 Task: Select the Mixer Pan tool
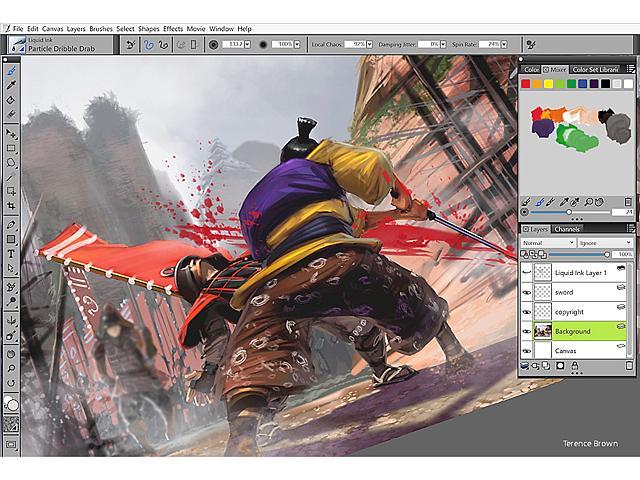point(599,202)
